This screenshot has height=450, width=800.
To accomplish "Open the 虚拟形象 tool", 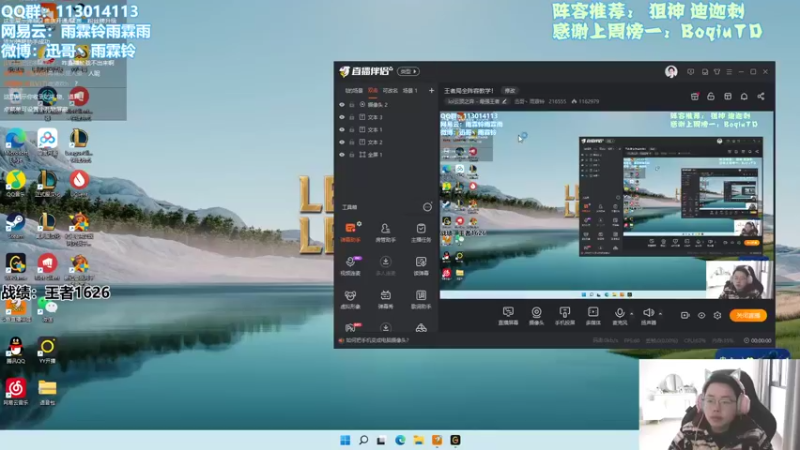I will point(351,299).
